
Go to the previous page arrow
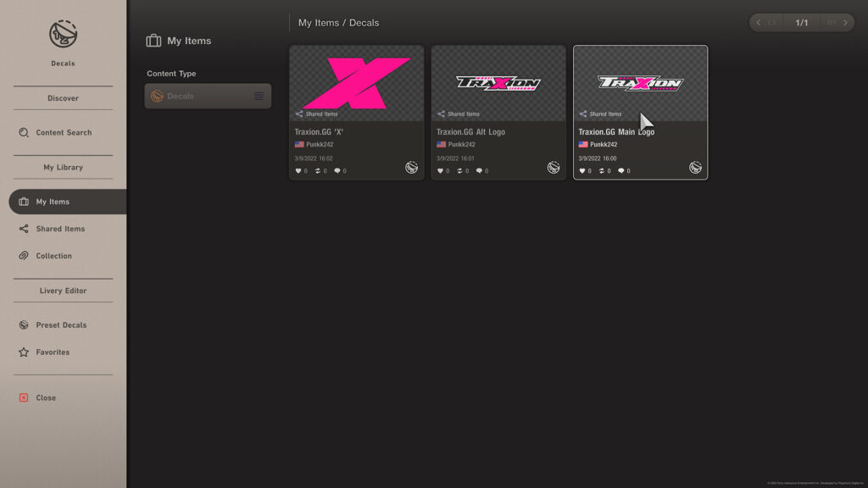click(759, 23)
